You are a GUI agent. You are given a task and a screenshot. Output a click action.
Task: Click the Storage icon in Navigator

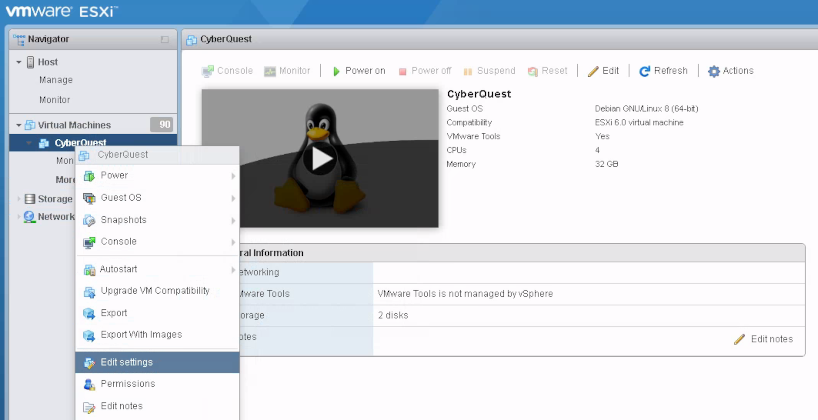click(30, 199)
